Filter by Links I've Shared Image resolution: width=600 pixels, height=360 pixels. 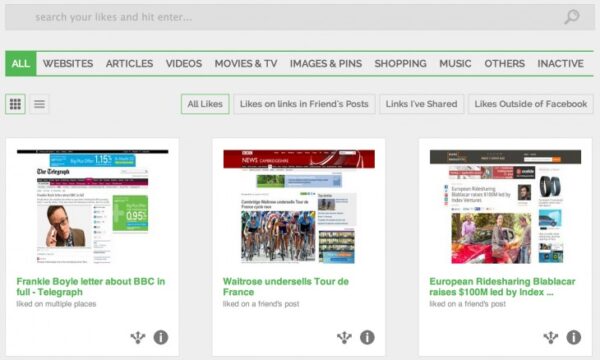tap(421, 104)
